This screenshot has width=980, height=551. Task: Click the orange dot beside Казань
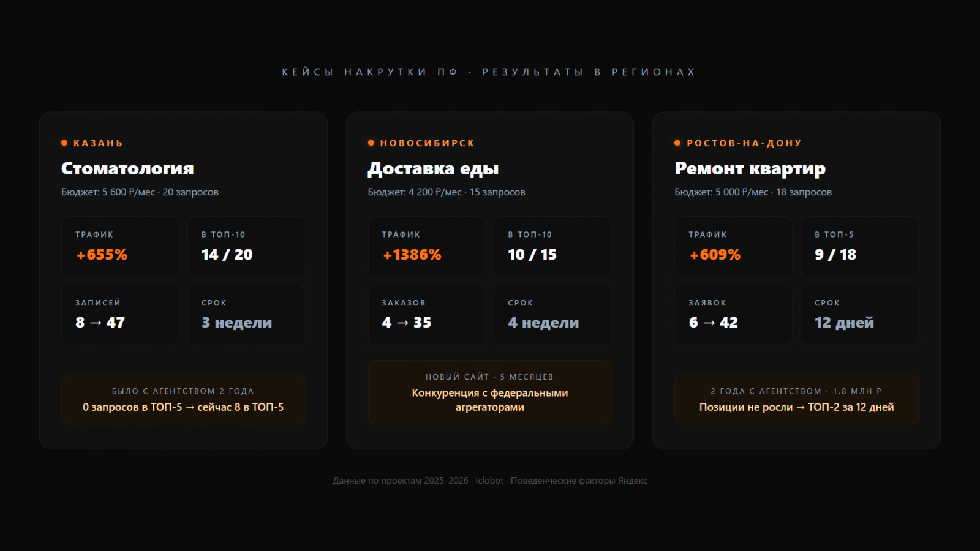click(64, 143)
